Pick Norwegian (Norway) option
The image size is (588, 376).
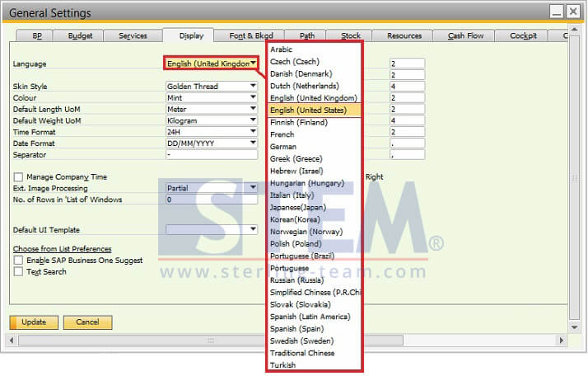click(x=315, y=232)
